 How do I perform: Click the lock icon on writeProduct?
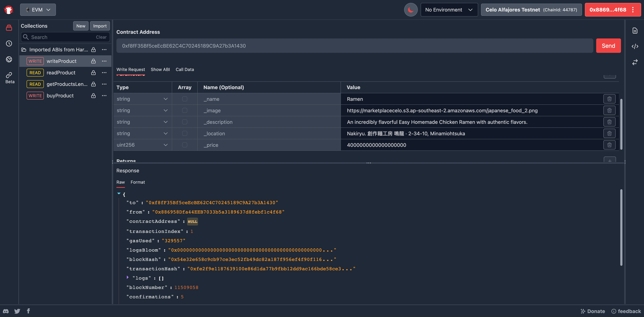[94, 61]
